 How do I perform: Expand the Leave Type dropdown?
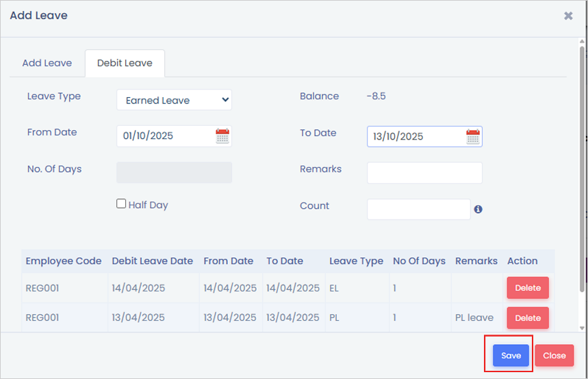pyautogui.click(x=174, y=100)
